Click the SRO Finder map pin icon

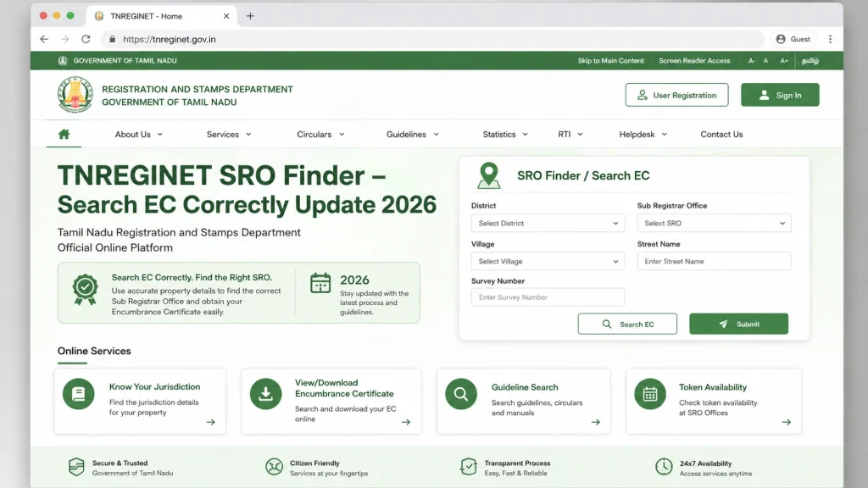click(x=489, y=175)
